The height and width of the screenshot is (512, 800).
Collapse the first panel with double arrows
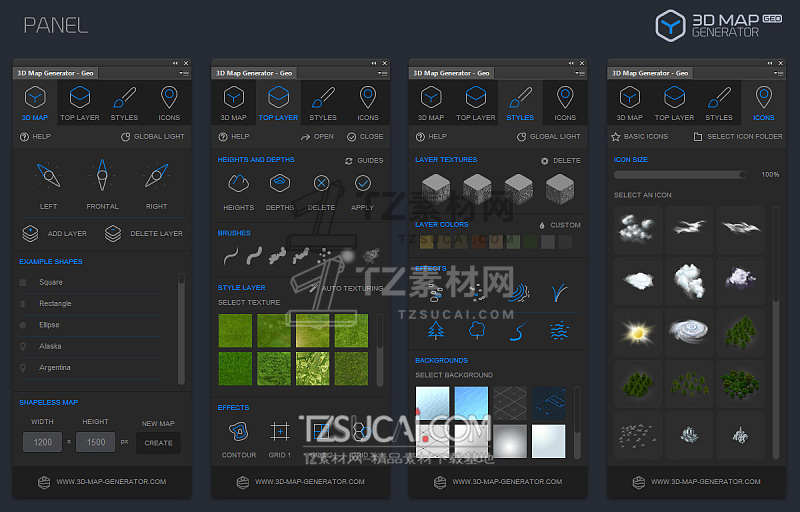175,63
